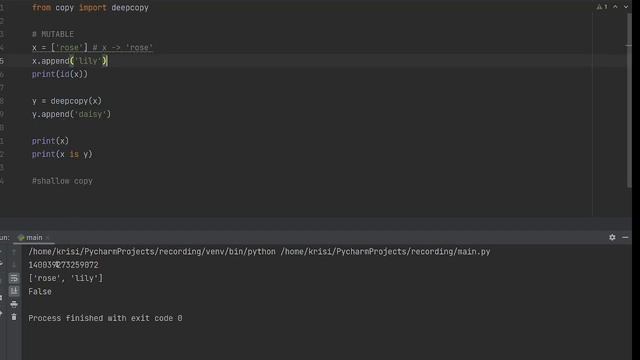
Task: Open Run panel settings gear
Action: [x=612, y=237]
